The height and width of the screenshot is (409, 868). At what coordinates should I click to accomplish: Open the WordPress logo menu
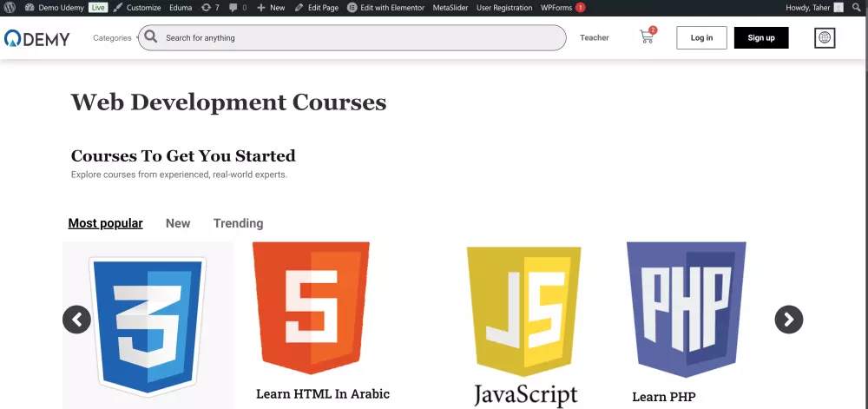click(10, 8)
